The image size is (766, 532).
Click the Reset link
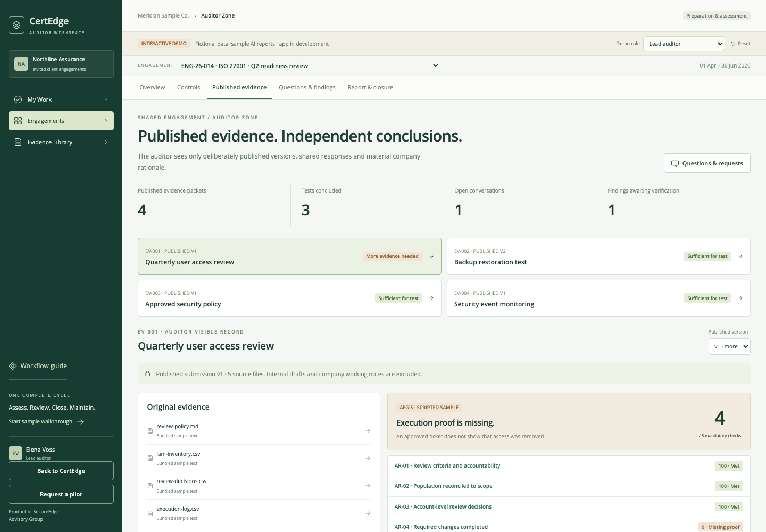[x=740, y=44]
